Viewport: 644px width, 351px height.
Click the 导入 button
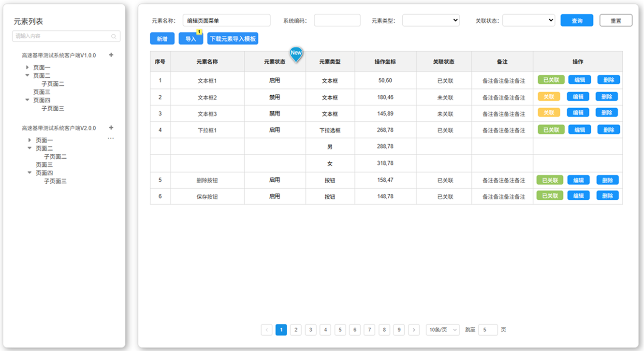(191, 39)
